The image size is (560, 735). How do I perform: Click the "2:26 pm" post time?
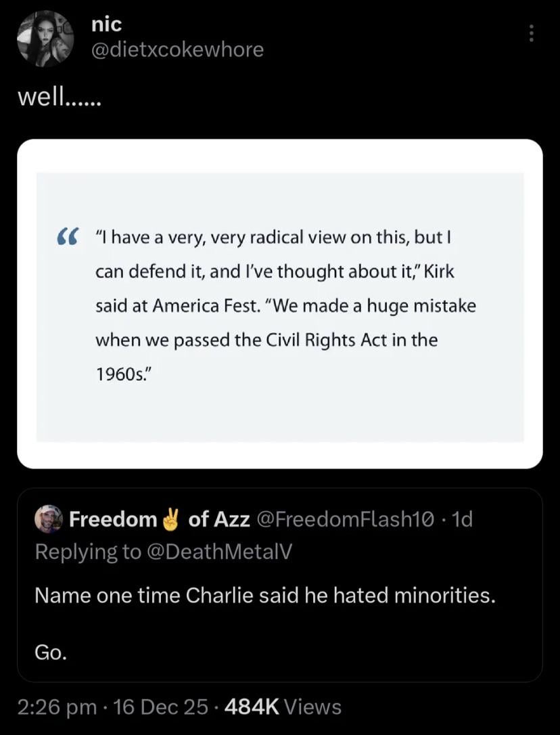point(57,707)
